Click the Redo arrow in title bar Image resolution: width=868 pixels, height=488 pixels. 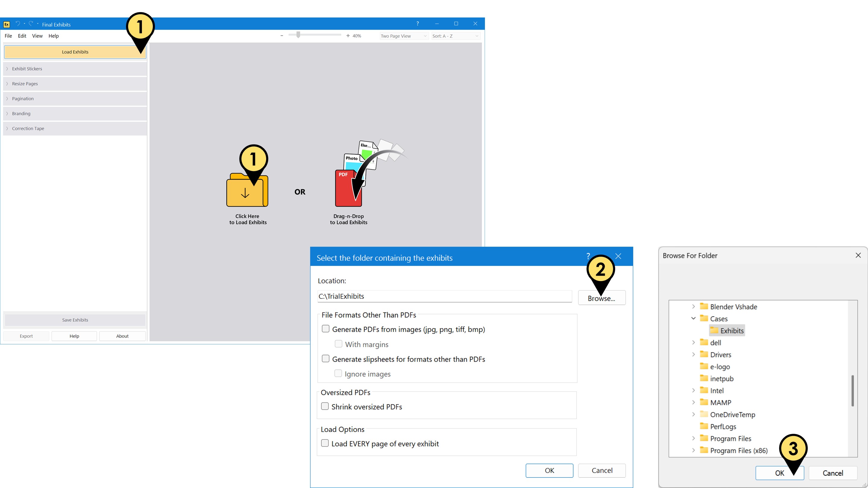click(31, 23)
